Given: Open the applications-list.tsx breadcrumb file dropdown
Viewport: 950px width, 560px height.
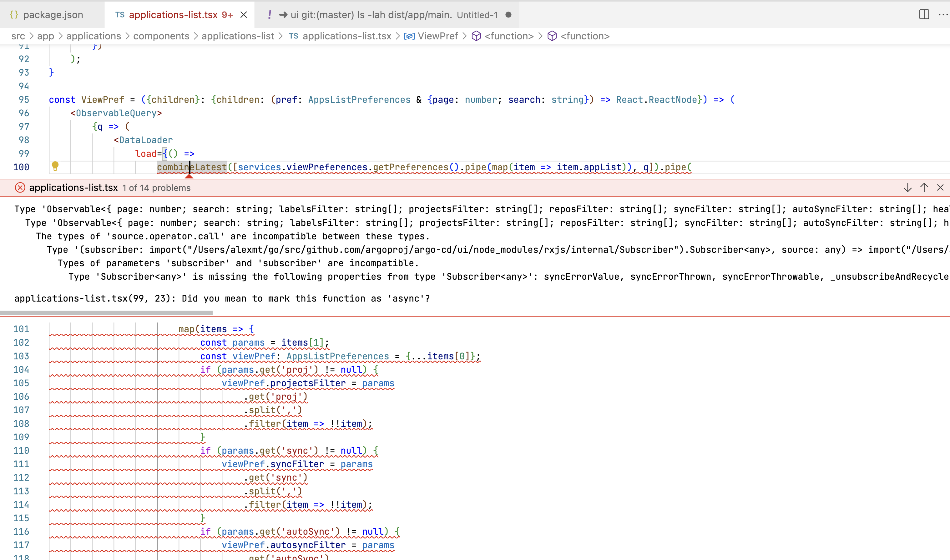Looking at the screenshot, I should tap(346, 36).
